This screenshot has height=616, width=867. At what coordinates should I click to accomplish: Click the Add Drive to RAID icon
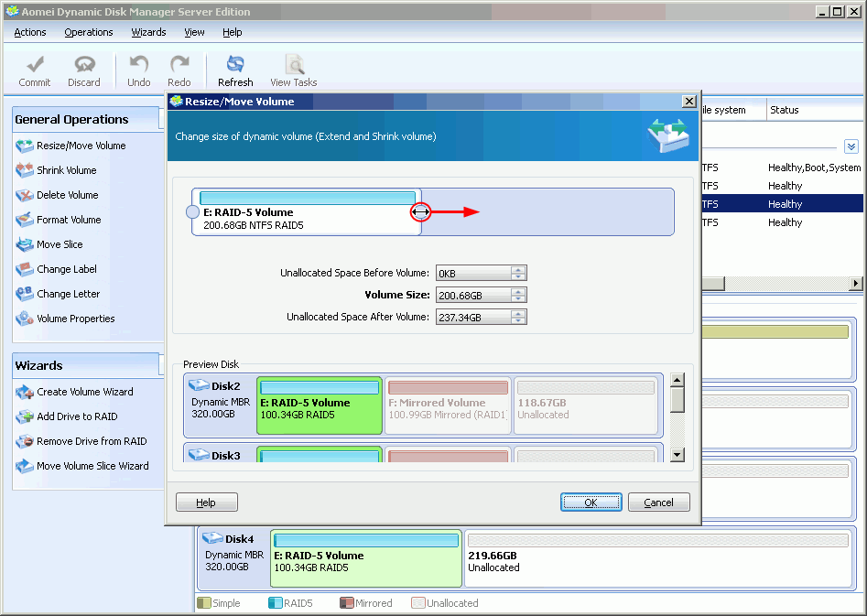tap(25, 417)
